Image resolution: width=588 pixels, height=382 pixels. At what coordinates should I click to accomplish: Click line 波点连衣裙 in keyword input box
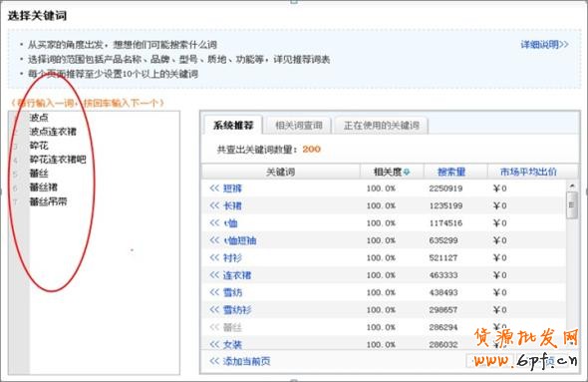[x=53, y=132]
